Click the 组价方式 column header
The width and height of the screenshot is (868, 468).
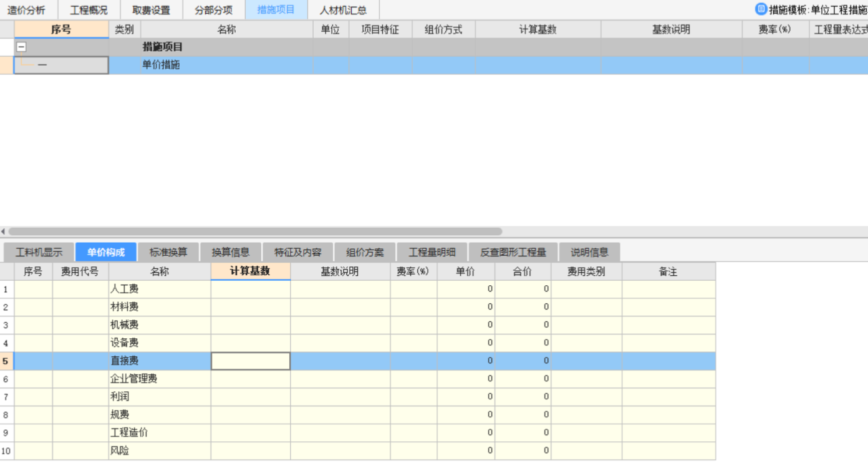coord(443,29)
